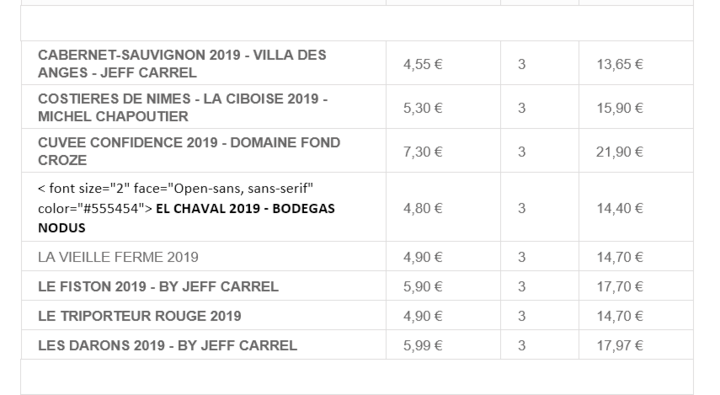Screen dimensions: 720x395
Task: Select the Cabernet-Sauvignon 2019 Villa des Anges product name
Action: [182, 64]
